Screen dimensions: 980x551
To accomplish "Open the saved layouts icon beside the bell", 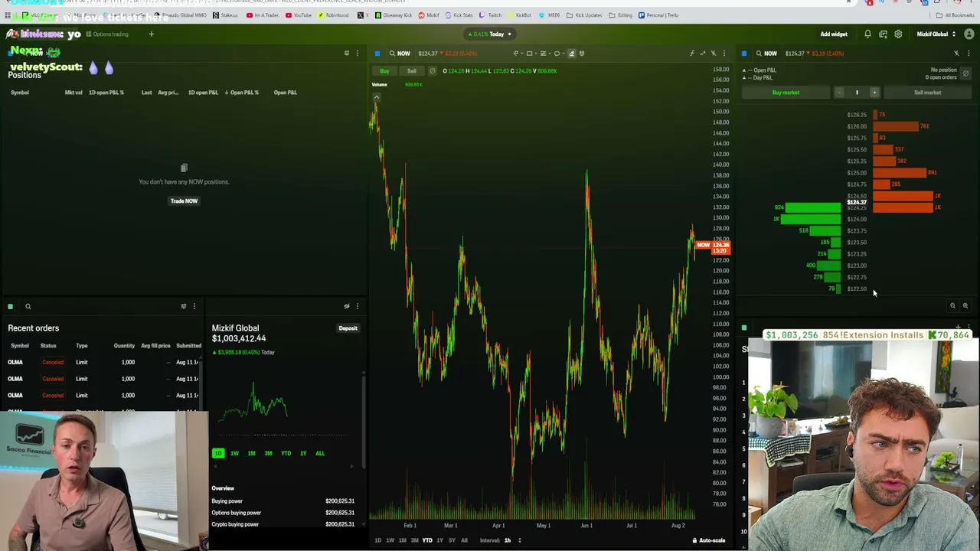I will click(883, 34).
